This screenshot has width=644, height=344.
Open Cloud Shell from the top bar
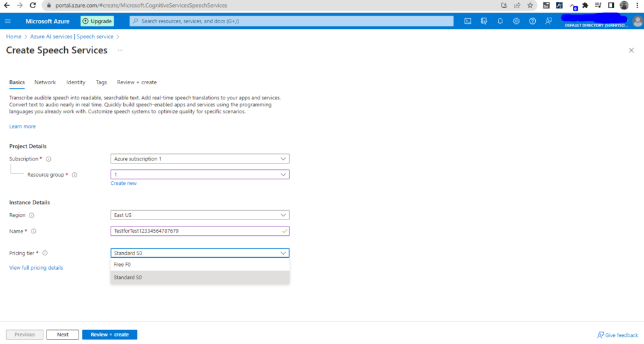[467, 21]
